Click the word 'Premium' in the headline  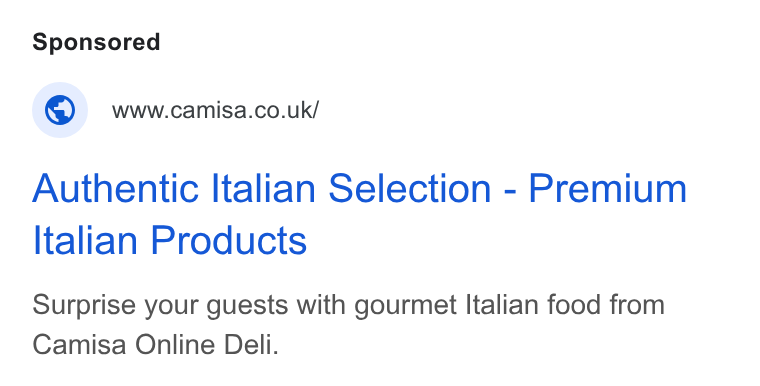(x=607, y=188)
